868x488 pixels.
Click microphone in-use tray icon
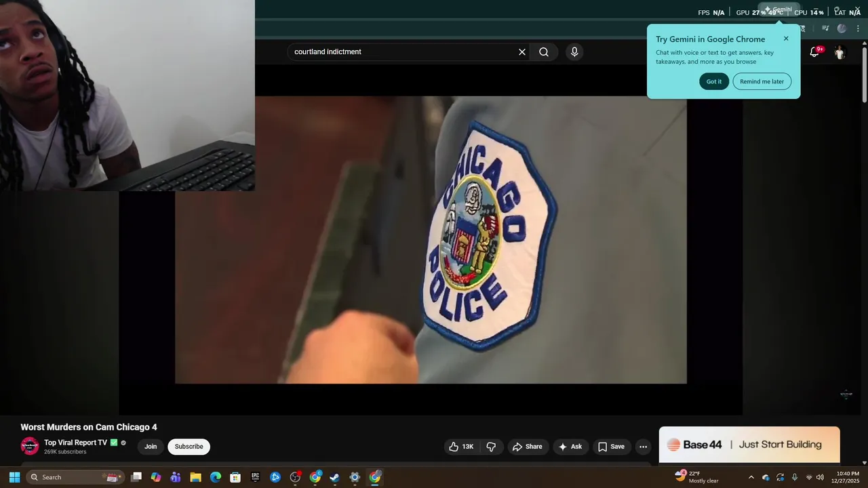coord(794,477)
